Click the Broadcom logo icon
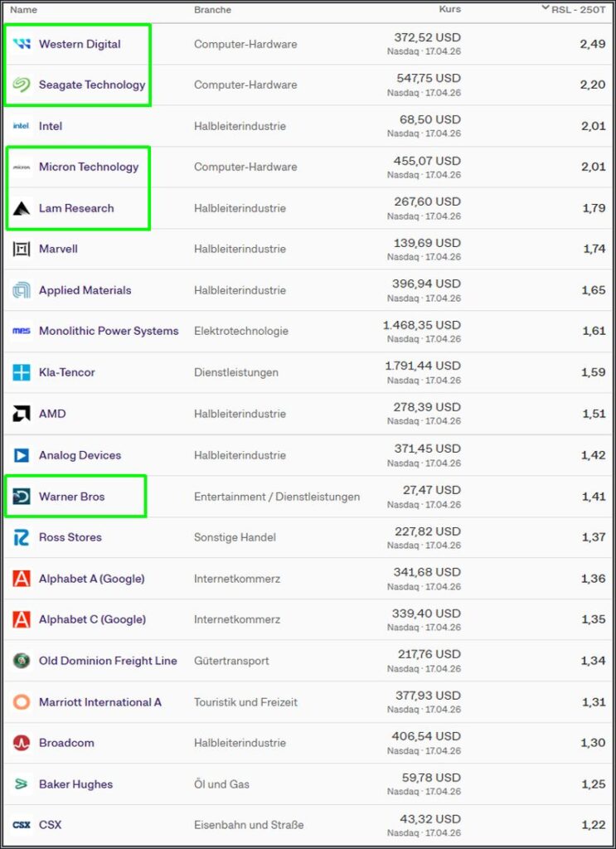This screenshot has width=616, height=849. (22, 743)
